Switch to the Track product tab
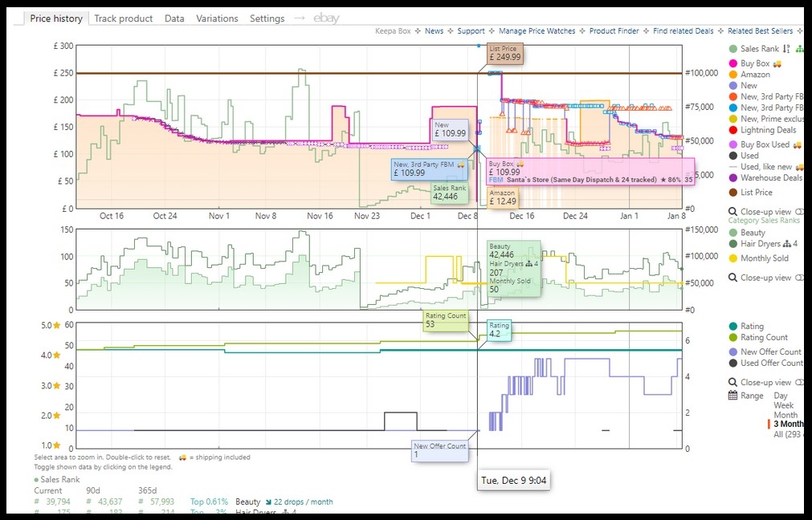 tap(124, 18)
